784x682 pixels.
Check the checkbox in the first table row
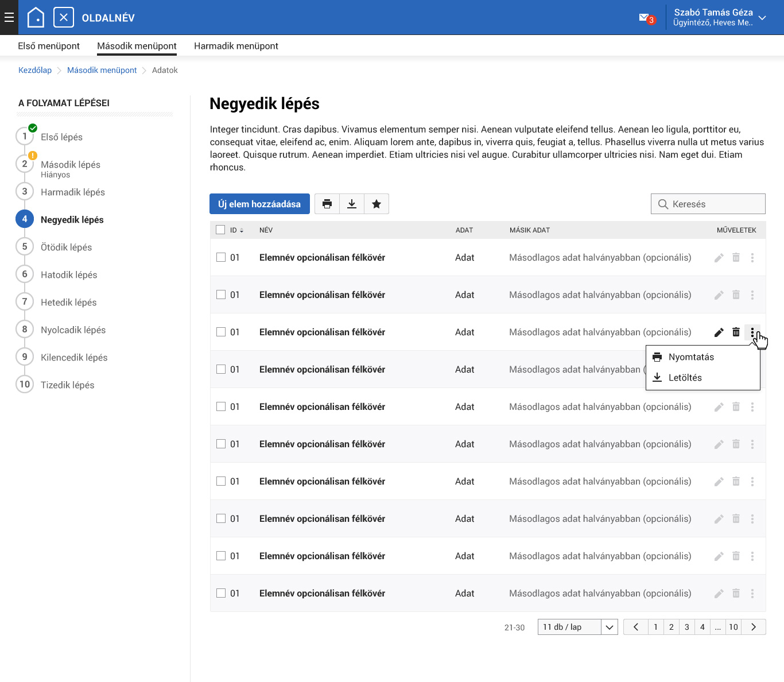click(221, 257)
